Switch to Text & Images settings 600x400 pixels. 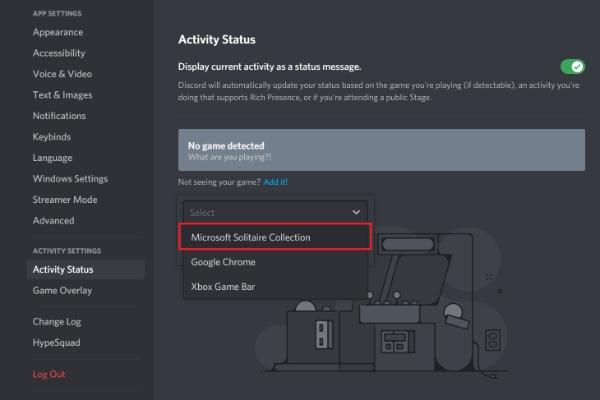tap(64, 95)
